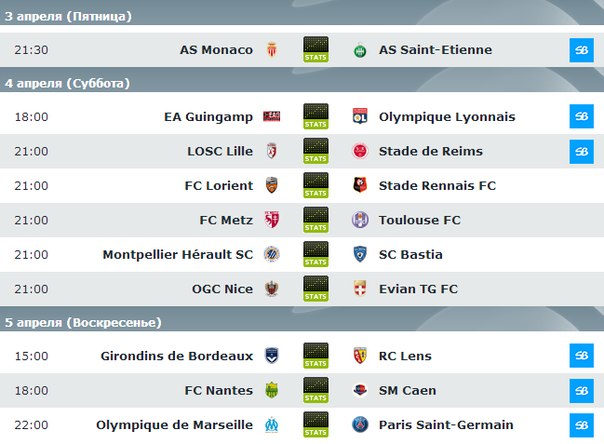Click SB icon for Bordeaux vs Lens
604x444 pixels.
pos(581,355)
